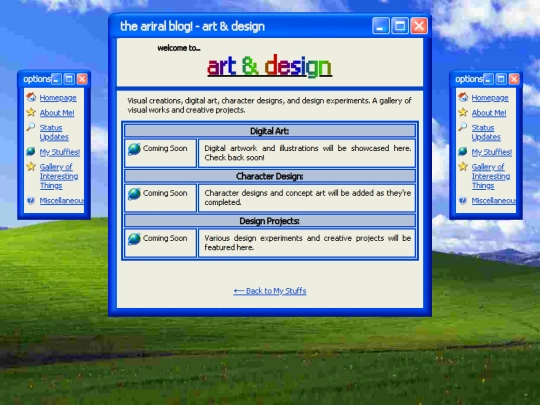The width and height of the screenshot is (540, 405).
Task: Close the right options window
Action: click(514, 79)
